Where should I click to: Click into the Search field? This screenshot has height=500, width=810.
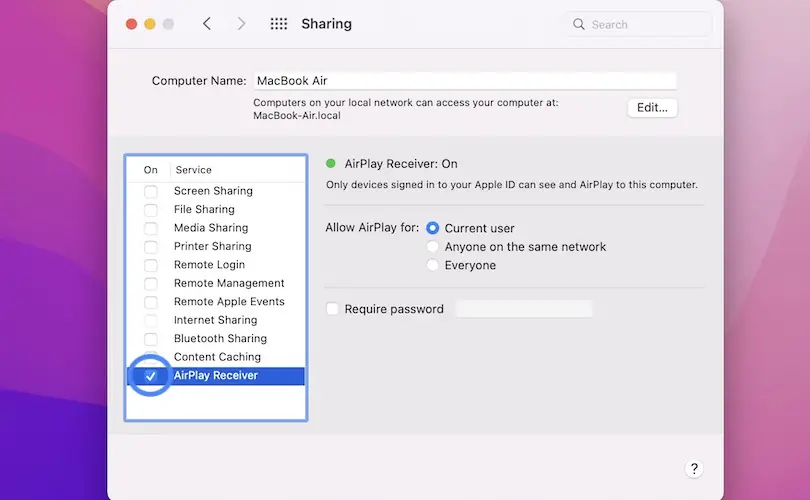click(645, 24)
